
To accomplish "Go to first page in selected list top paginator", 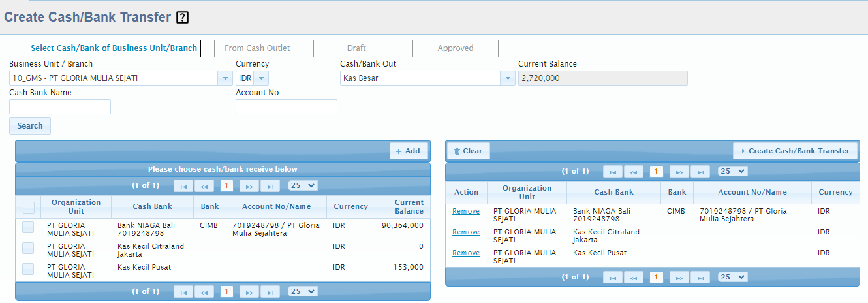I will (x=613, y=172).
